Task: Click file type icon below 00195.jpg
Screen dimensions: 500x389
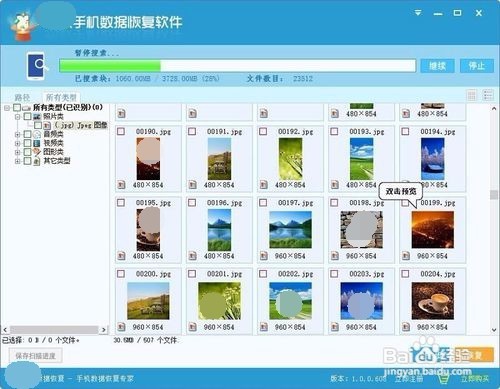Action: click(x=122, y=256)
